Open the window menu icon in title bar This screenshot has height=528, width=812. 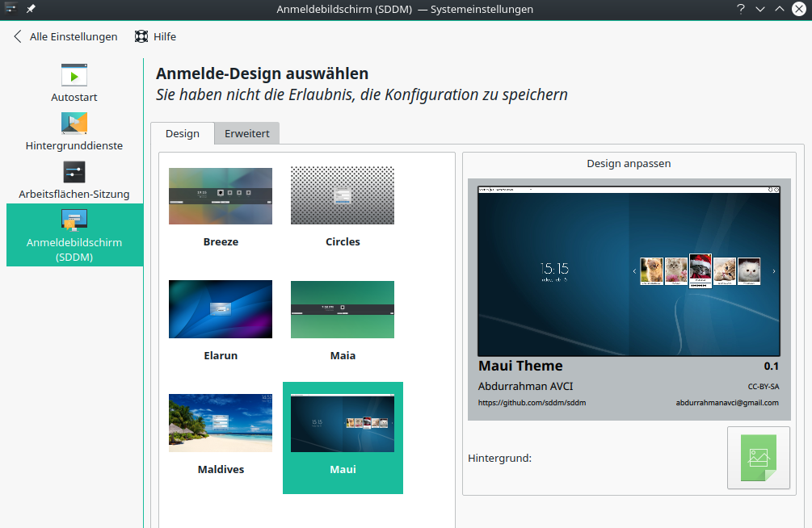coord(11,9)
